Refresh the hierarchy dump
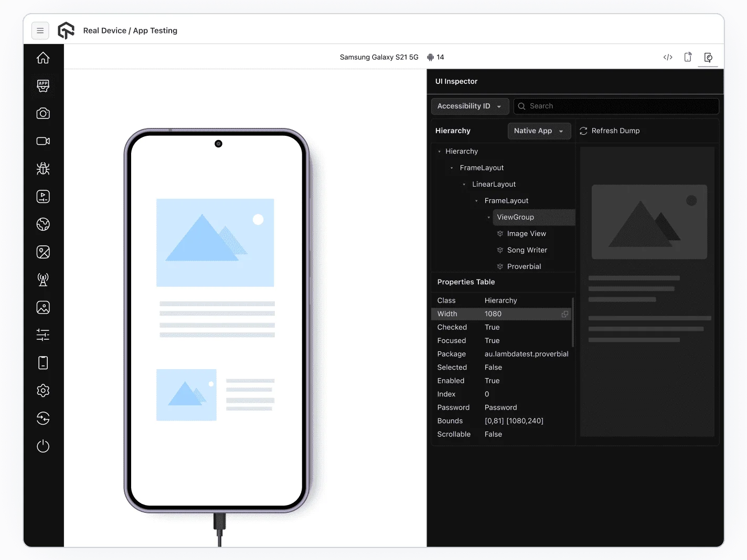The height and width of the screenshot is (560, 747). (609, 131)
